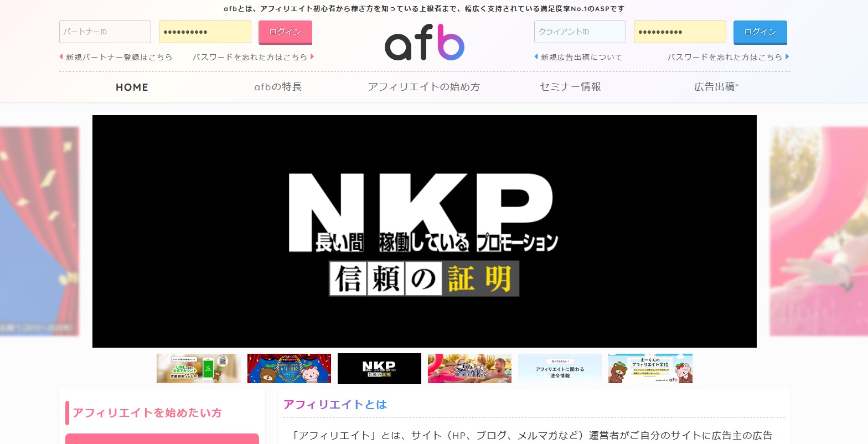Open client パスワードを忘れた方はこちら link
Screen dimensions: 868x444
click(728, 57)
